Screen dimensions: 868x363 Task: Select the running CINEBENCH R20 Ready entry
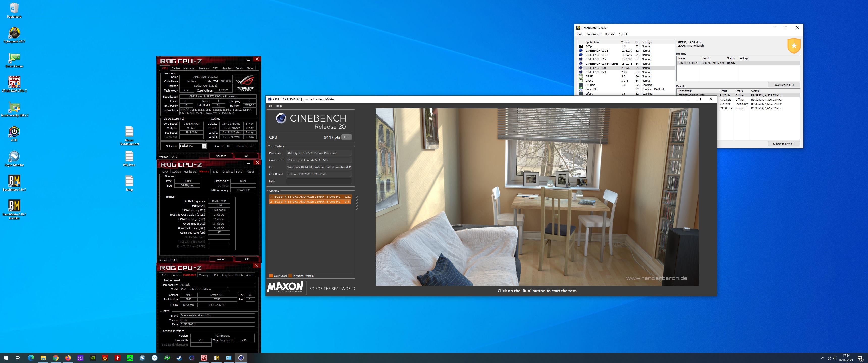click(x=738, y=63)
